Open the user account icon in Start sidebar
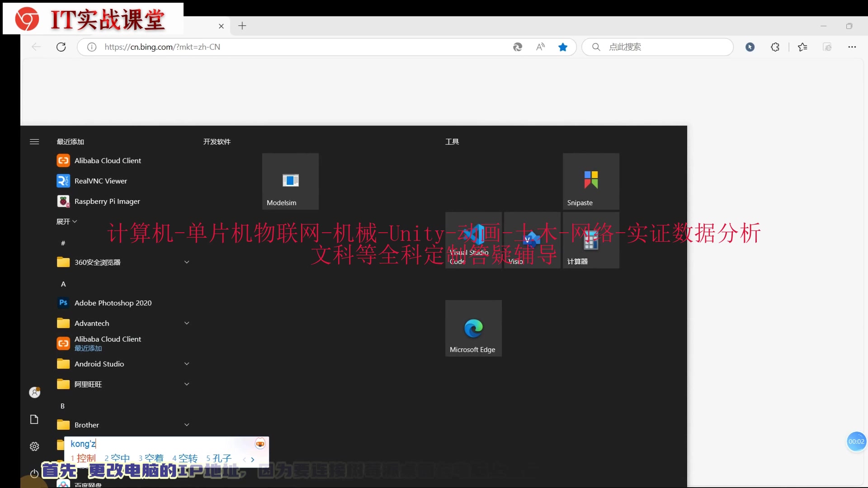Image resolution: width=868 pixels, height=488 pixels. tap(34, 392)
